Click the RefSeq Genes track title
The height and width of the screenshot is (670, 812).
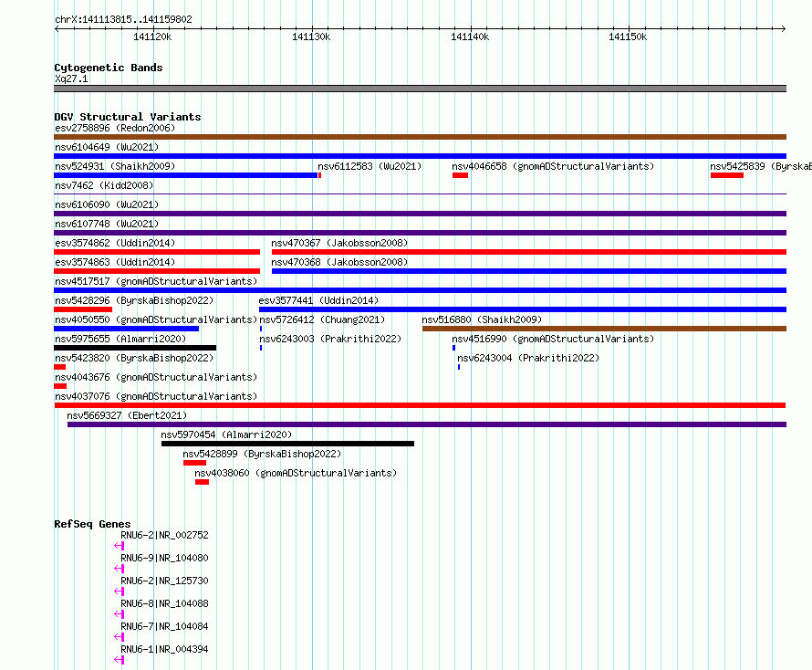[92, 524]
